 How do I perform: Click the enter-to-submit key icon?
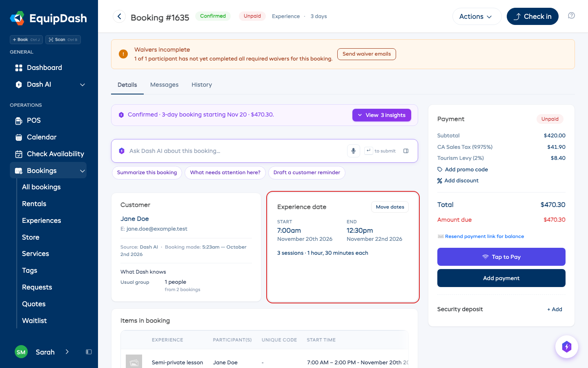tap(368, 151)
